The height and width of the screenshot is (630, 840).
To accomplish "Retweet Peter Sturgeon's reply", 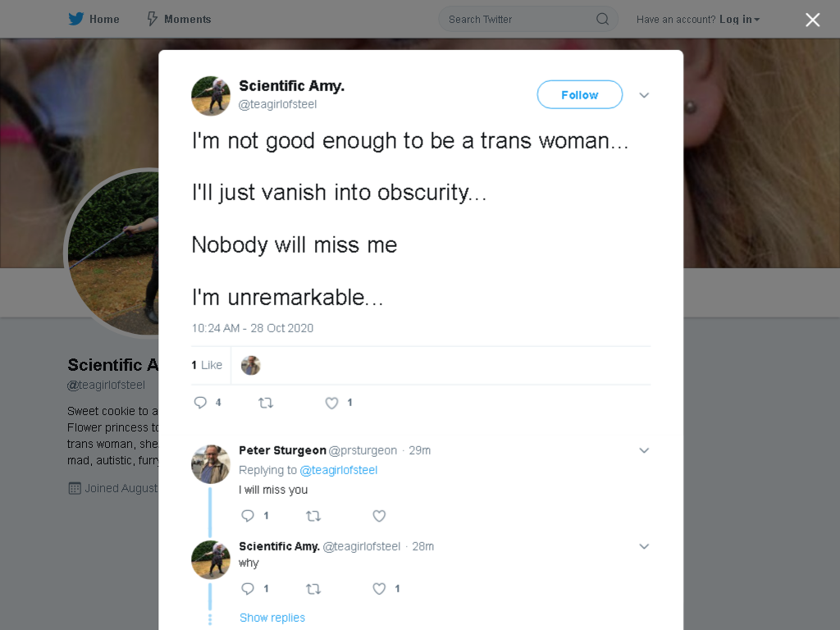I will point(313,516).
